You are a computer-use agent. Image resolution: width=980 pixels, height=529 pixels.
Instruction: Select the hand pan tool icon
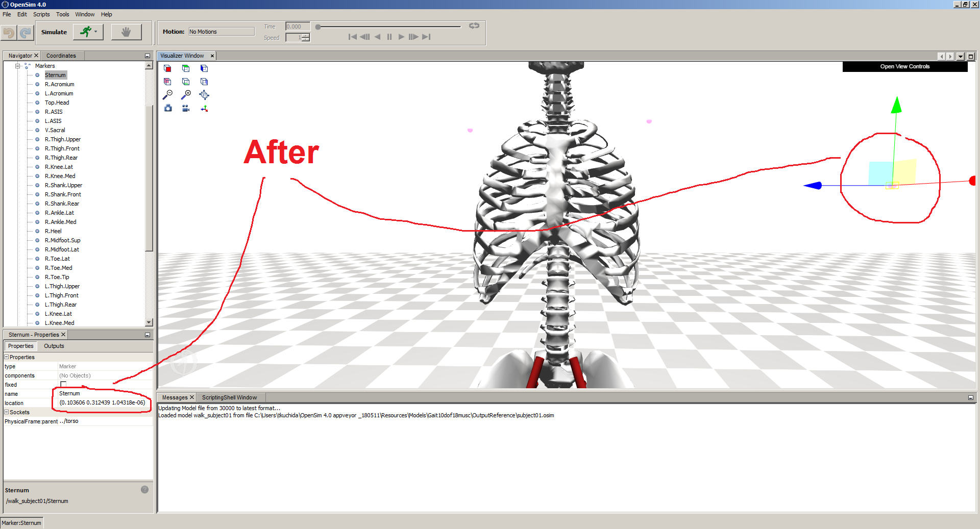pyautogui.click(x=126, y=31)
